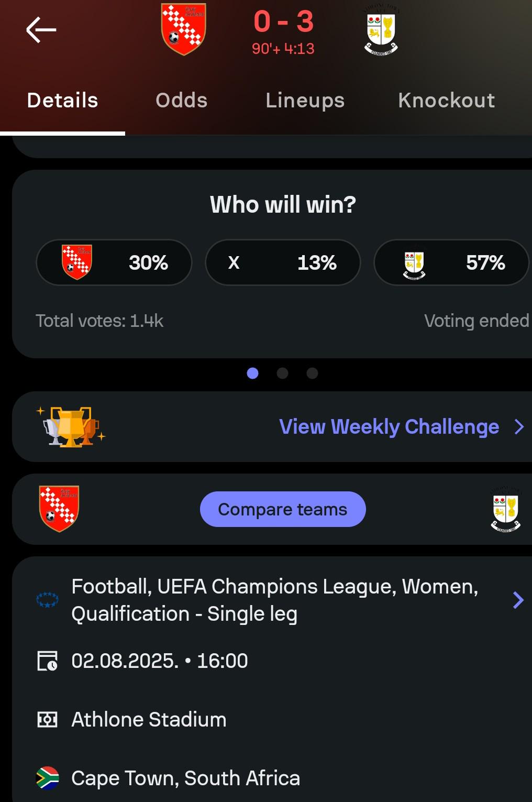Tap the South Africa flag icon
Image resolution: width=532 pixels, height=802 pixels.
coord(47,778)
